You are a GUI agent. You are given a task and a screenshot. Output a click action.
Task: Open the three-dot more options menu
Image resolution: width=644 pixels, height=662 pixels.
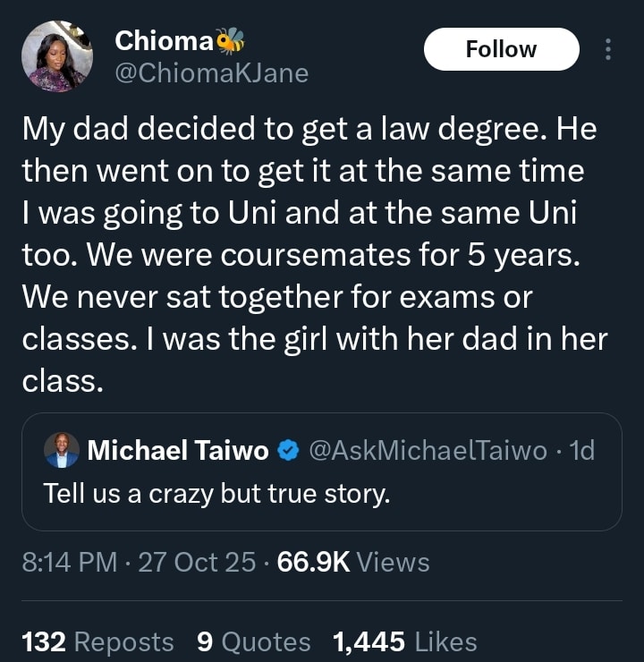(608, 49)
